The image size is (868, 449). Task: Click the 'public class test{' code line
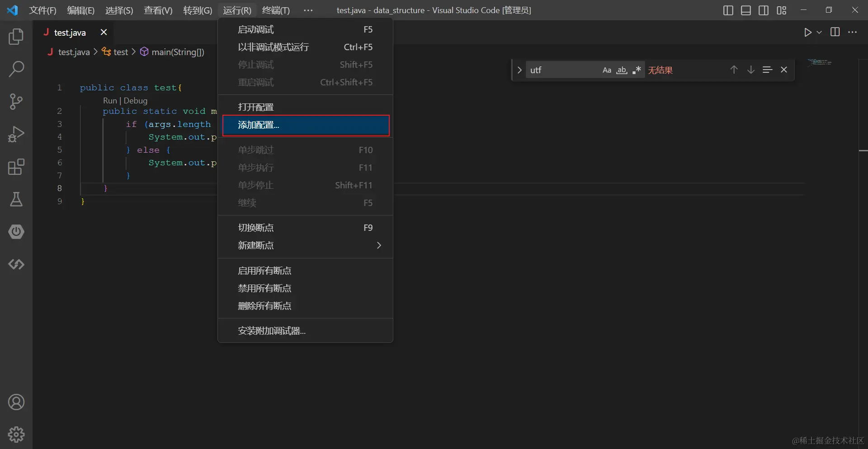(x=131, y=88)
